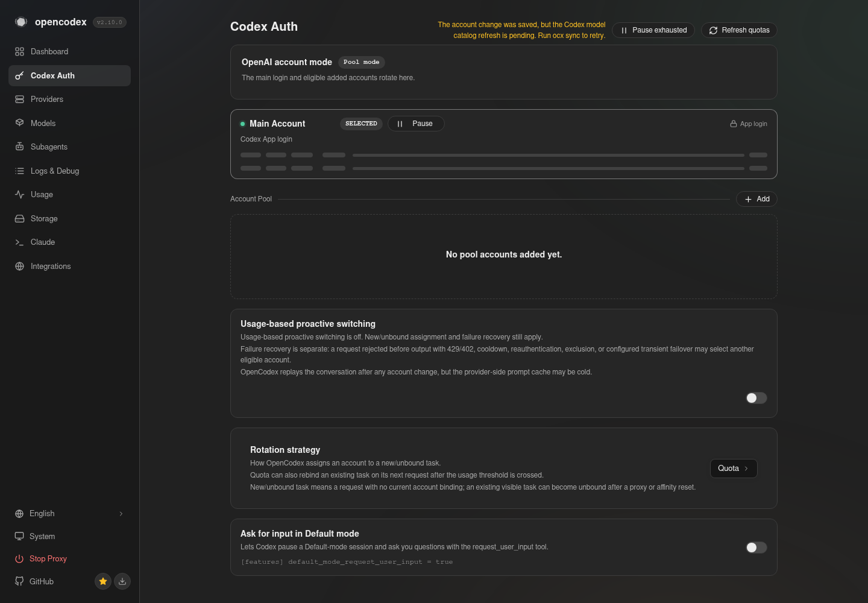The image size is (868, 603).
Task: Click the Integrations globe icon
Action: (x=19, y=267)
